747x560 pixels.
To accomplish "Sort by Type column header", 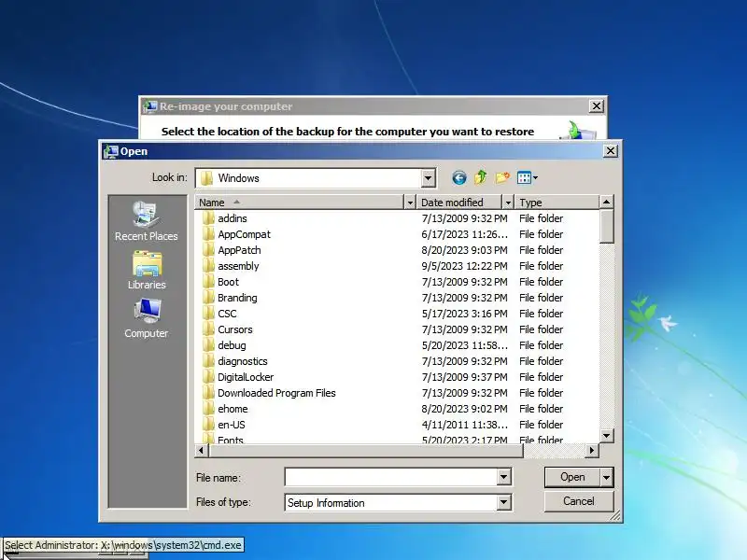I will (557, 203).
